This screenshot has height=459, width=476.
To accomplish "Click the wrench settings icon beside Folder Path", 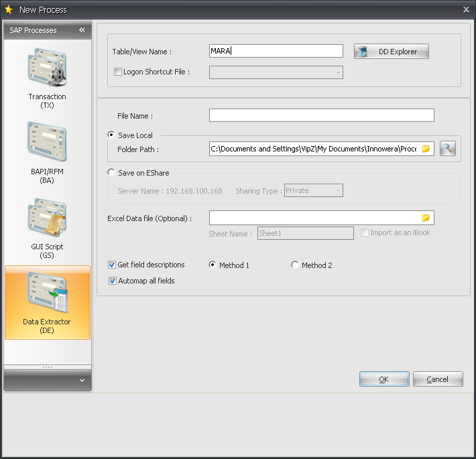I will [448, 149].
